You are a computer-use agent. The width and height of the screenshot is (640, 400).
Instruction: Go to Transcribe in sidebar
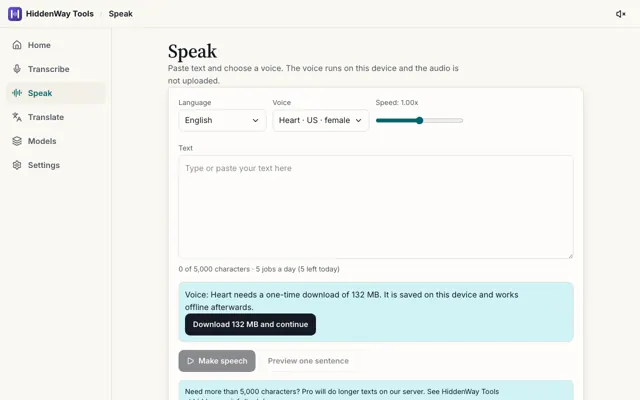[x=56, y=69]
